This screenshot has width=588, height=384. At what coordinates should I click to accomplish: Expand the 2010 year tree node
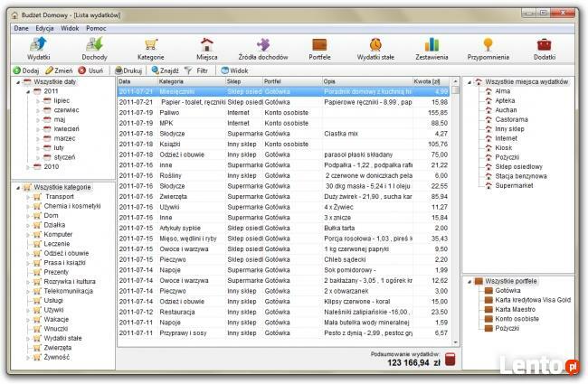[26, 166]
